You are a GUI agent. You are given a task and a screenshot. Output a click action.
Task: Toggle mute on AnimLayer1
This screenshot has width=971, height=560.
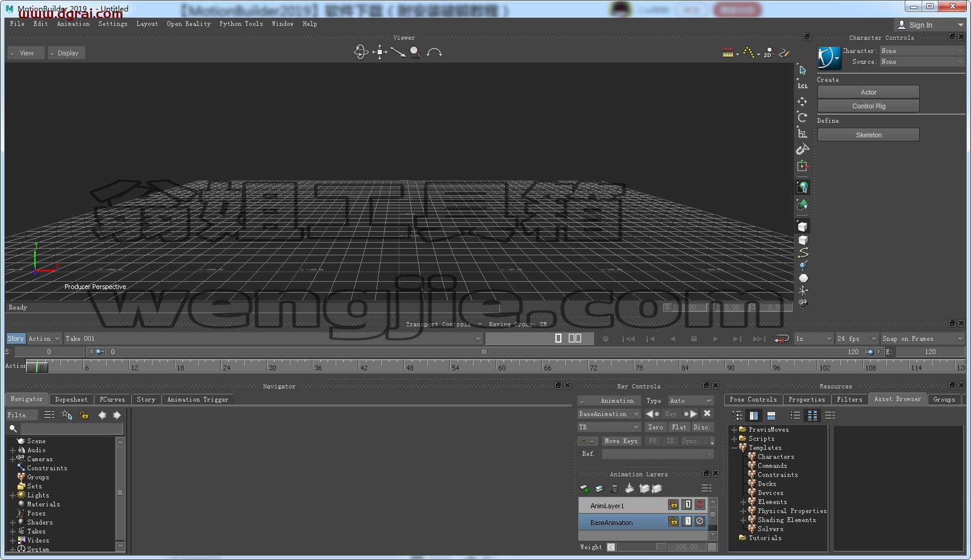700,505
